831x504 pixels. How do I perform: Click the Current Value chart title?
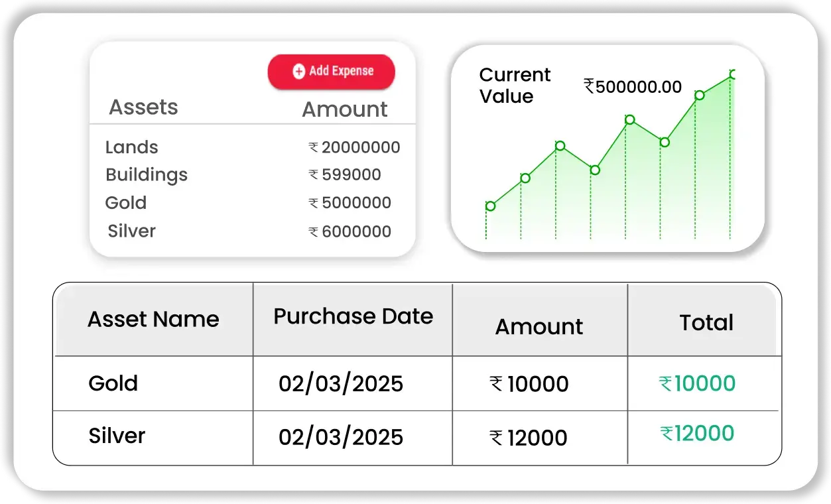pyautogui.click(x=515, y=86)
